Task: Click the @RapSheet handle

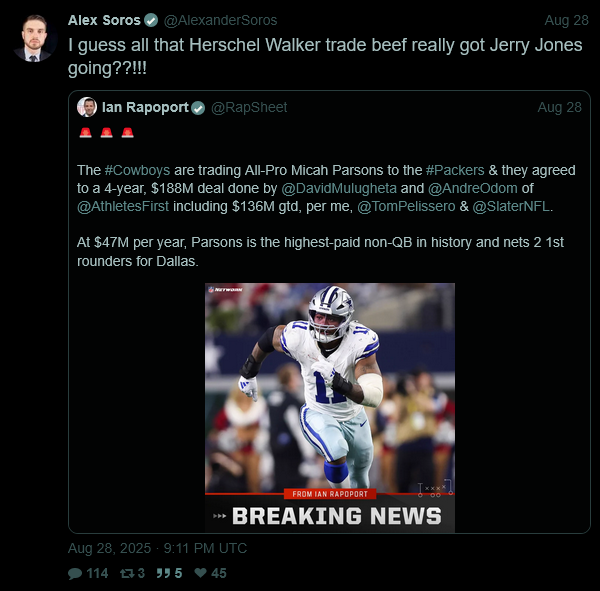Action: (249, 108)
